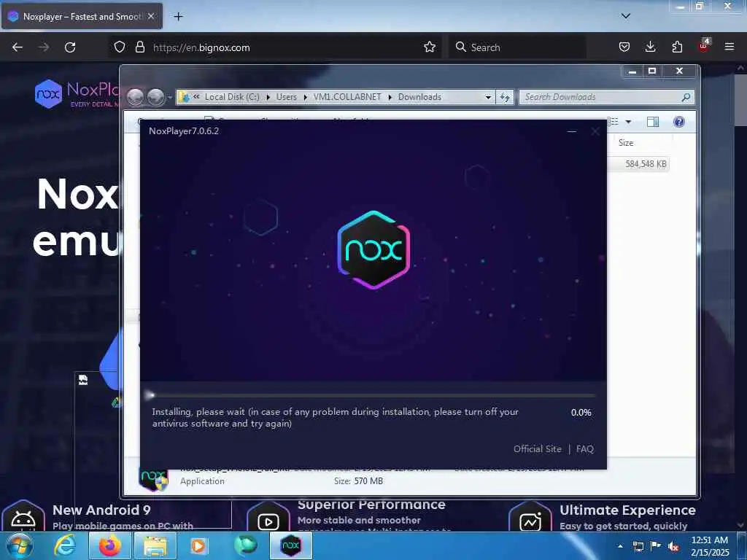Click the New Android 9 feature heading
Viewport: 747px width, 560px height.
tap(101, 510)
